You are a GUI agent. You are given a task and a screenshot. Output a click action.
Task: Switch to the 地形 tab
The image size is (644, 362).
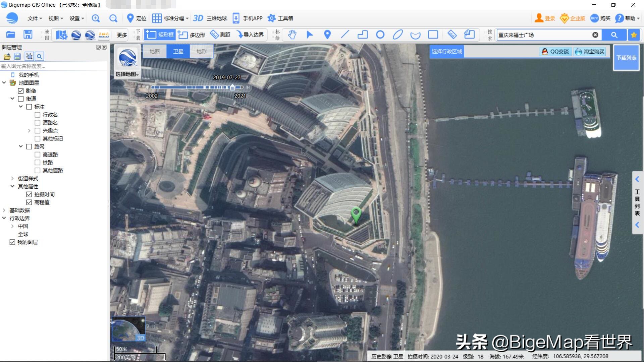pyautogui.click(x=202, y=51)
